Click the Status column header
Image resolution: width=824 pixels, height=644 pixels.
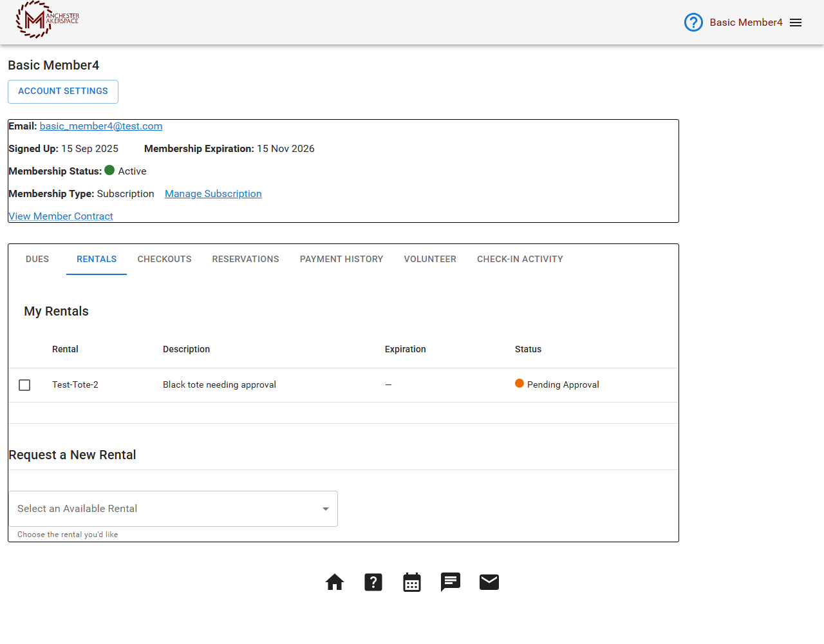pos(528,350)
